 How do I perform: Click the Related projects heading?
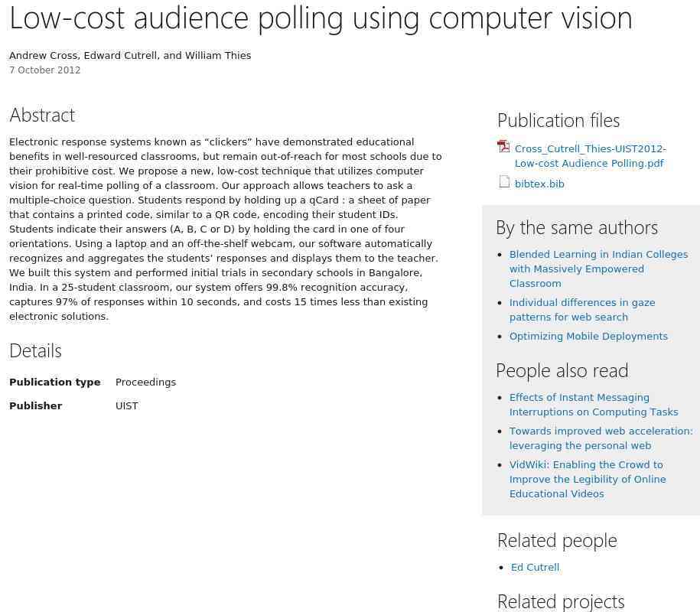point(561,602)
